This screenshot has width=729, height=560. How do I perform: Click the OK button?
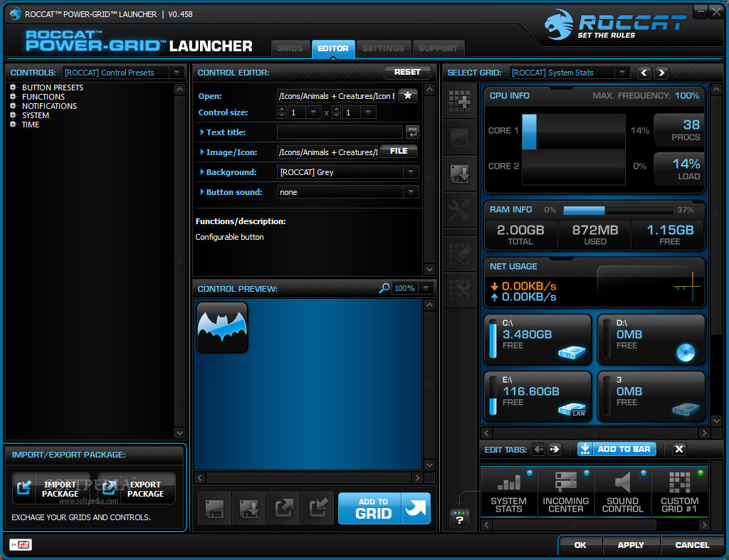580,544
